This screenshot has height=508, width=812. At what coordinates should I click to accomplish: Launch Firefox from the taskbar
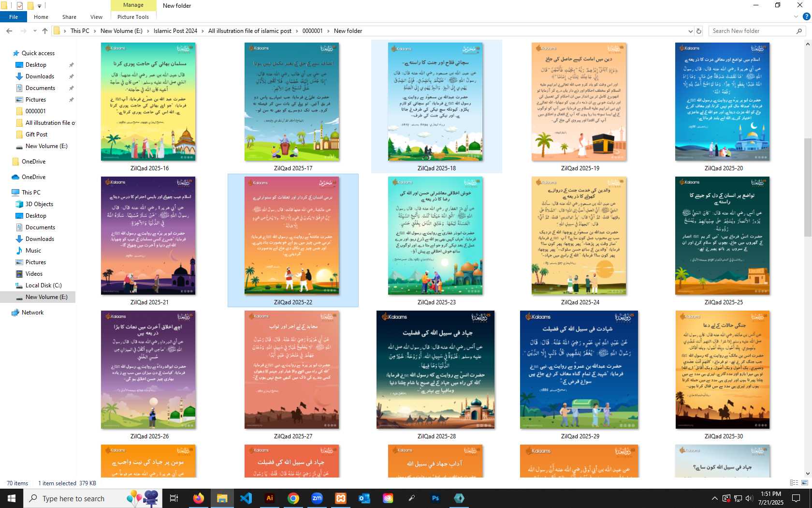(198, 498)
